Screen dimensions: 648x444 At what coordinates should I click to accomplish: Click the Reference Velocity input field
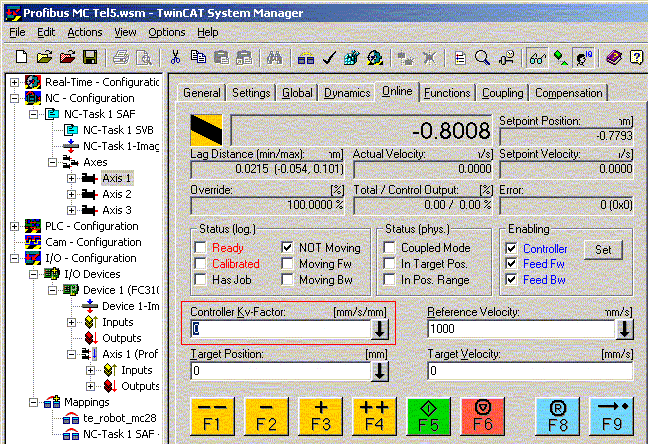[x=522, y=329]
